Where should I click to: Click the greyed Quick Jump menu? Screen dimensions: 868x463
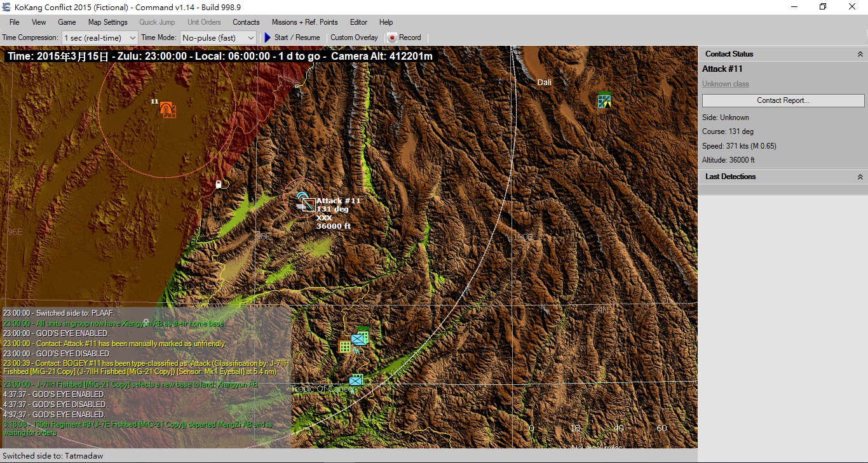(x=157, y=22)
